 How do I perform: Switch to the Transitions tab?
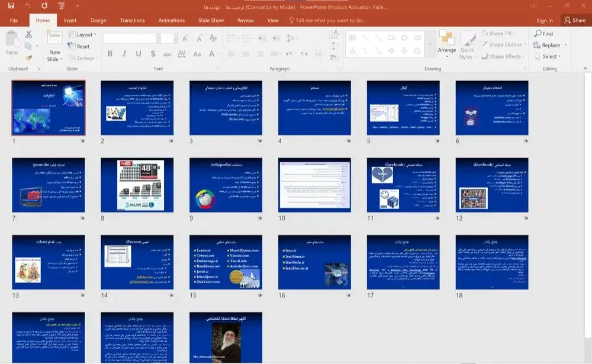pos(132,20)
